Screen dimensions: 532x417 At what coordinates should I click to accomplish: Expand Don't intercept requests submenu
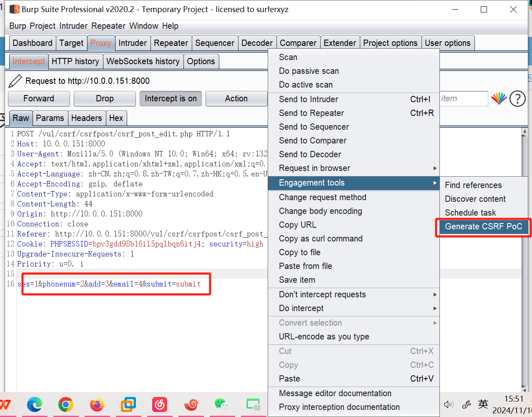pyautogui.click(x=354, y=294)
